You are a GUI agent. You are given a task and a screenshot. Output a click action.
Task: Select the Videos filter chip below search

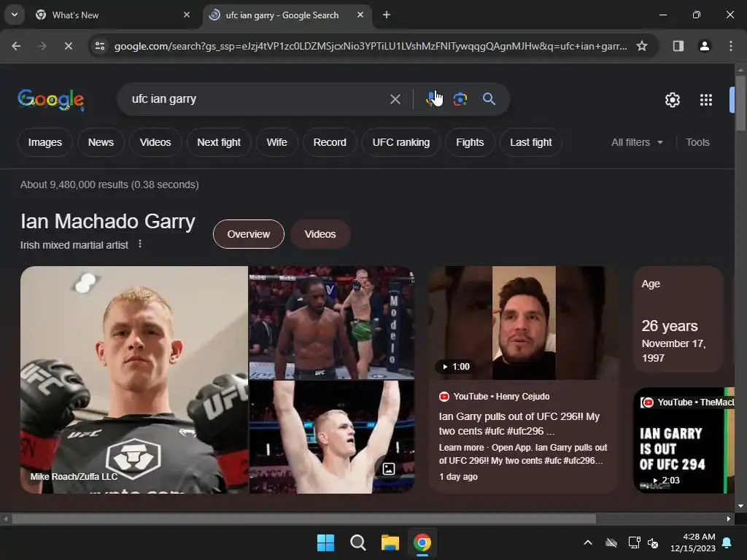pyautogui.click(x=155, y=142)
